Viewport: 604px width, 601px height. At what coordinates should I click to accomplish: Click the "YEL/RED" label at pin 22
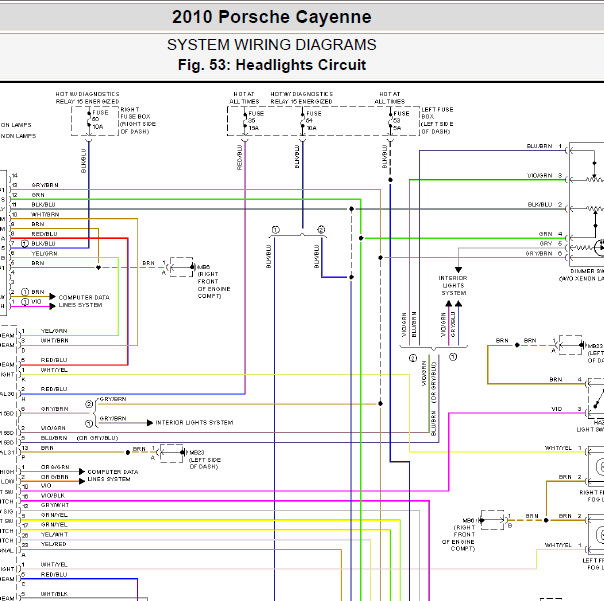coord(54,544)
